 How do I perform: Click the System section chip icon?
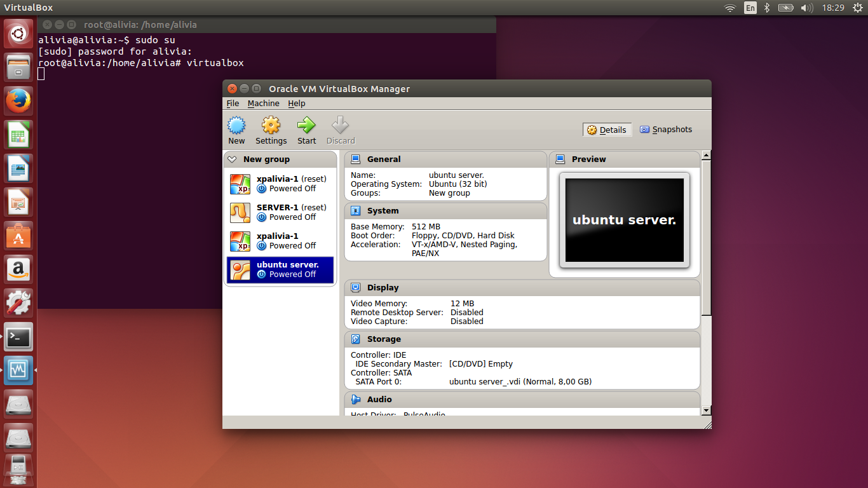tap(356, 211)
